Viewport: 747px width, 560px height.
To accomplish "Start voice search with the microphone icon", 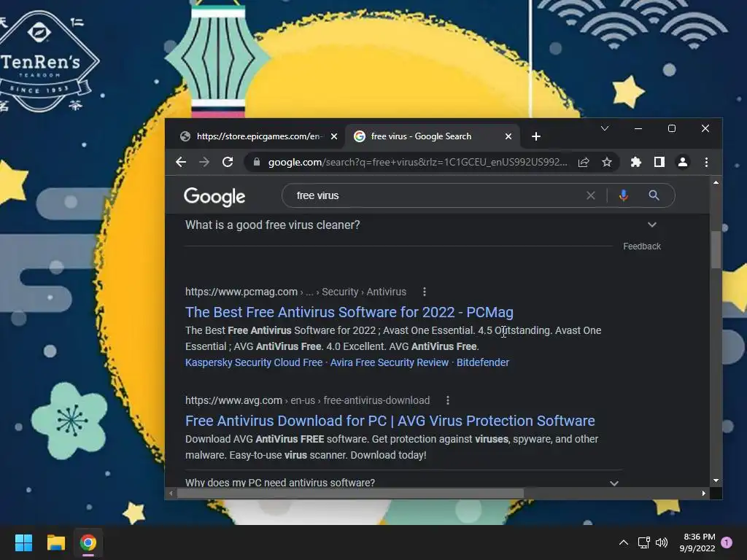I will (624, 195).
